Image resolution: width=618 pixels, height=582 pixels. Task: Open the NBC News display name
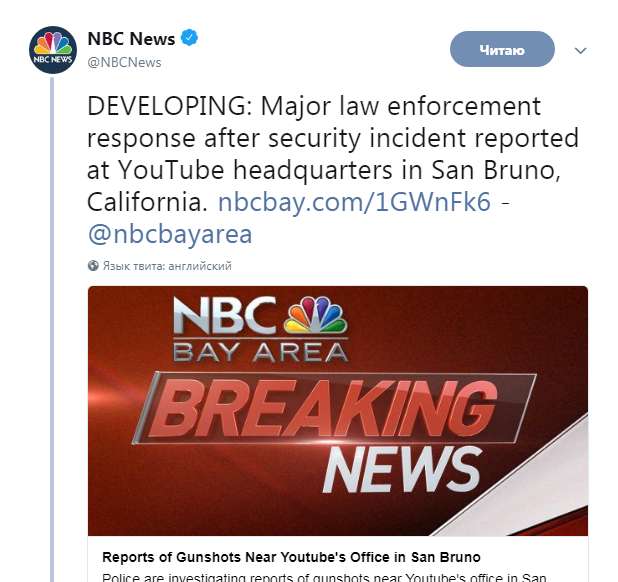pyautogui.click(x=131, y=39)
